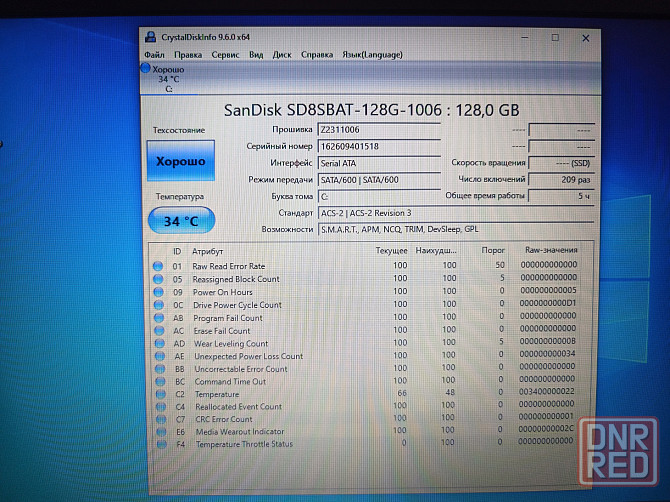Click the blue disk status circle near Хорошо tab

pos(146,68)
